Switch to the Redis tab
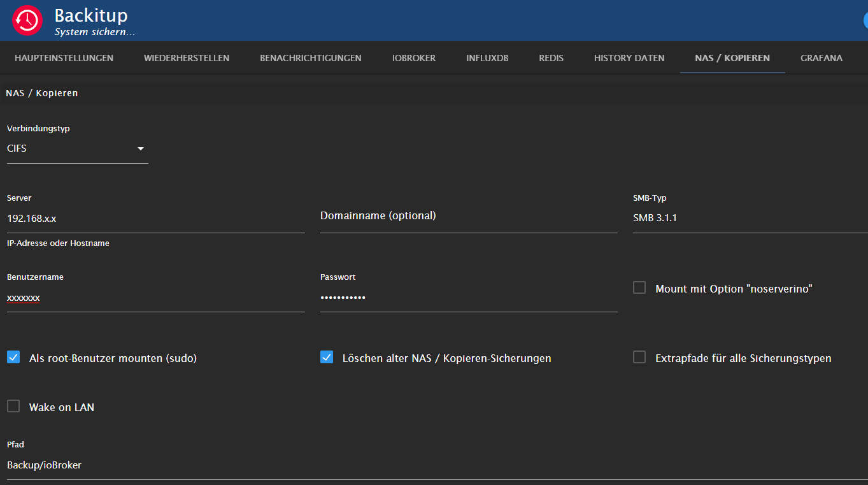This screenshot has width=868, height=485. (551, 58)
